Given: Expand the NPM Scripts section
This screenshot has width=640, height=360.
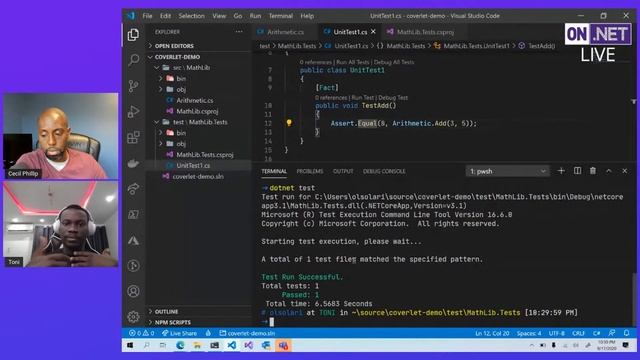Looking at the screenshot, I should 199,322.
